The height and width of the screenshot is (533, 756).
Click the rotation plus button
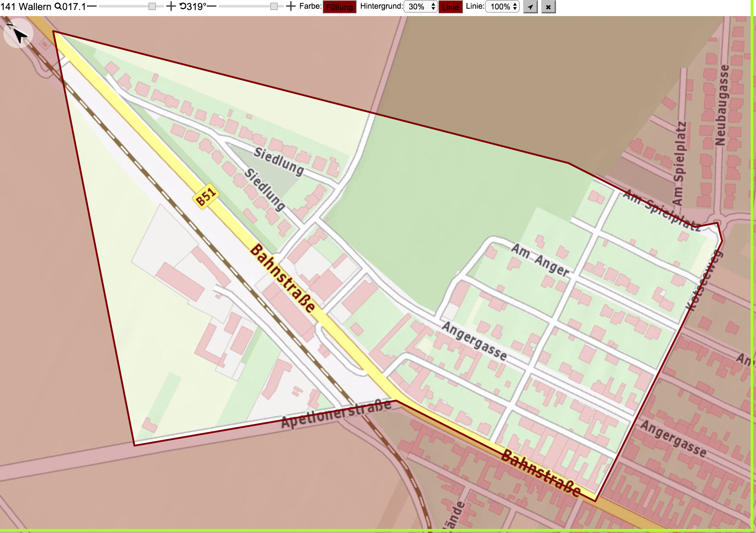pyautogui.click(x=291, y=6)
